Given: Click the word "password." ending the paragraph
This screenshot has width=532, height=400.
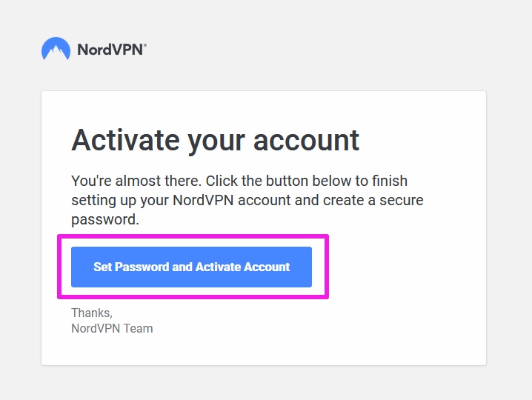Looking at the screenshot, I should (105, 219).
